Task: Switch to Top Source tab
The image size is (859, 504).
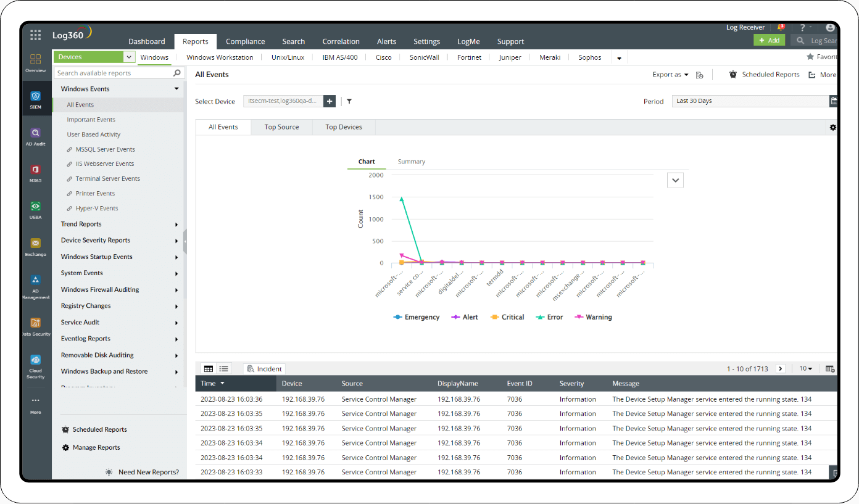Action: (x=281, y=127)
